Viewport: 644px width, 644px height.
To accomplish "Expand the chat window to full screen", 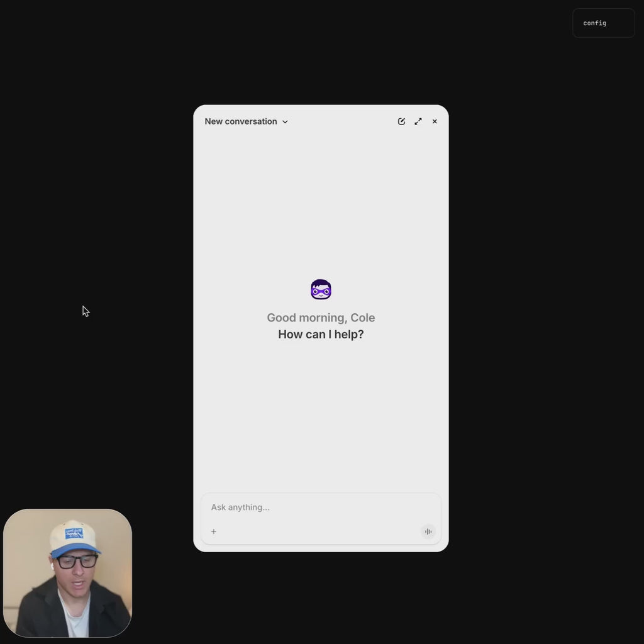I will pyautogui.click(x=418, y=121).
